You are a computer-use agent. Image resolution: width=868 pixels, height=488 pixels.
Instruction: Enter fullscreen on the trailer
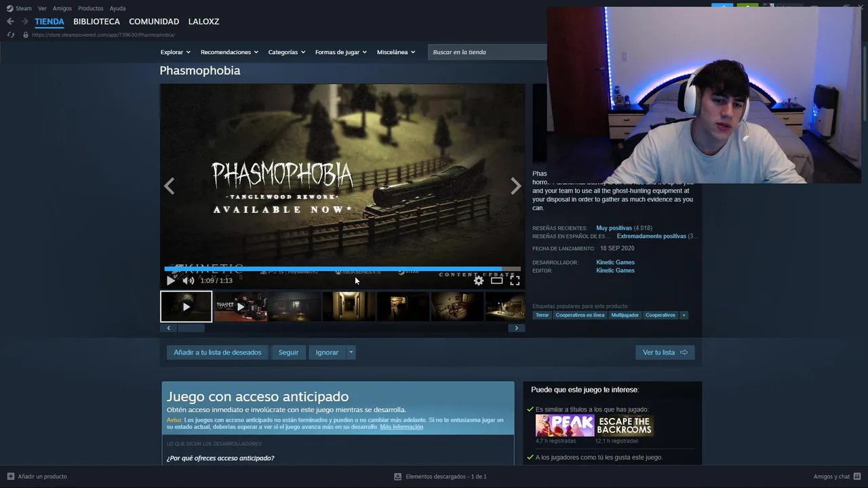(x=515, y=281)
